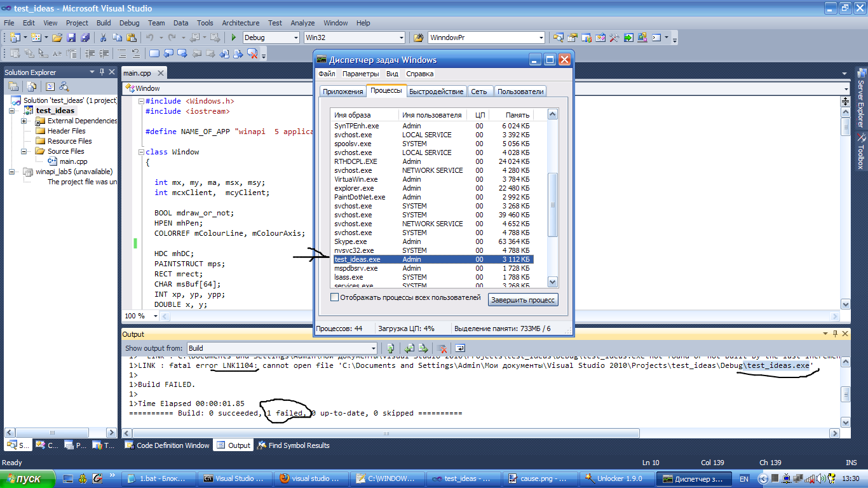Toggle bookmark icon in text editor toolbar
Viewport: 868px width, 488px height.
(154, 53)
